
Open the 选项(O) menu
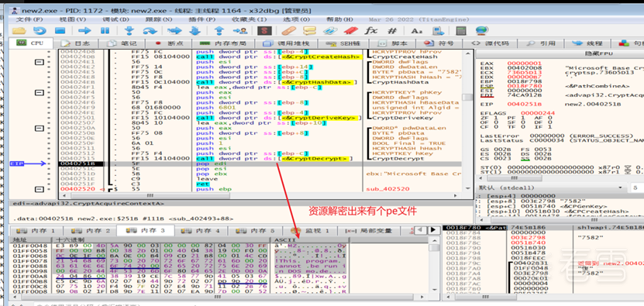(x=297, y=19)
